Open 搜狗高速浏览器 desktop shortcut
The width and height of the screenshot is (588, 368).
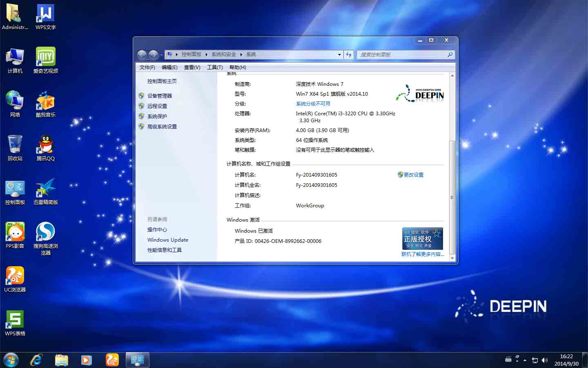coord(45,239)
